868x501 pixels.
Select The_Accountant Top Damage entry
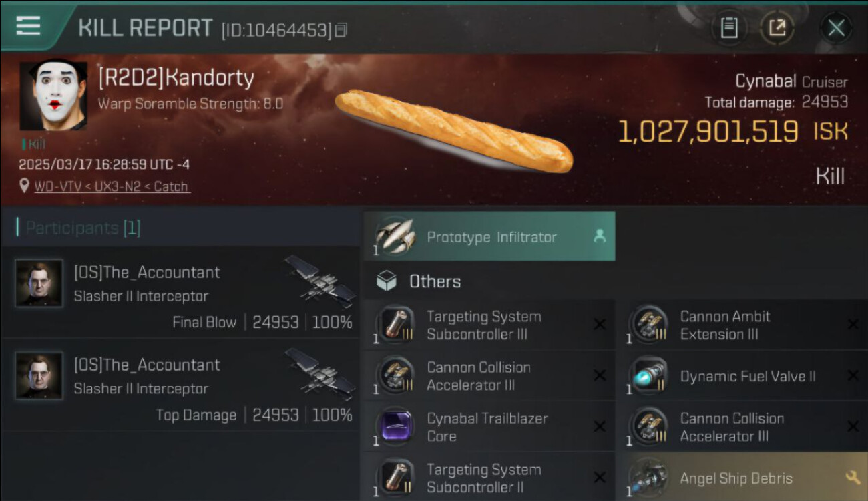pyautogui.click(x=180, y=385)
